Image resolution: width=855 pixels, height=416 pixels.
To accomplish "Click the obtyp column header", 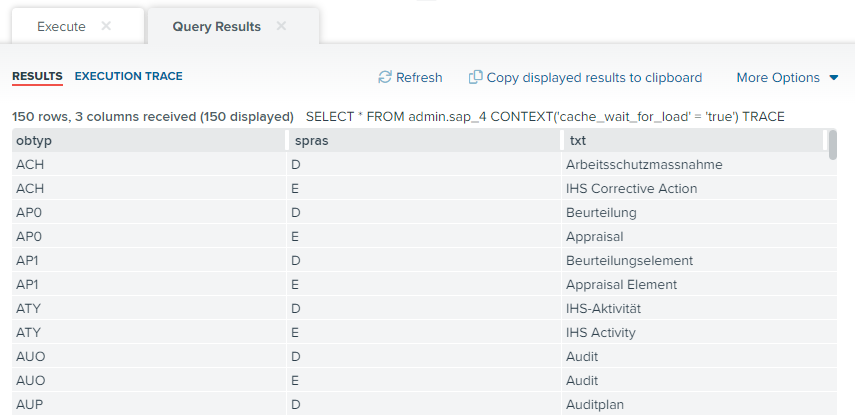I will pyautogui.click(x=149, y=141).
